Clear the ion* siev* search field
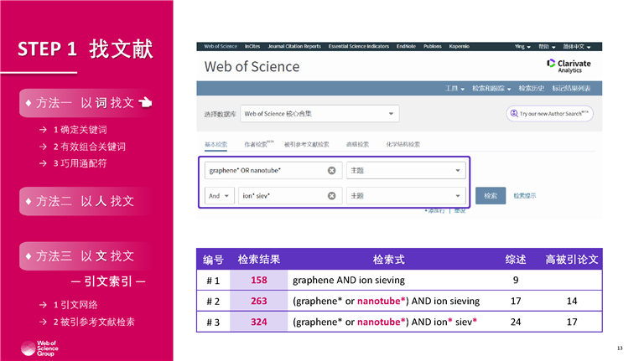Screen dimensions: 644x361 [x=331, y=196]
